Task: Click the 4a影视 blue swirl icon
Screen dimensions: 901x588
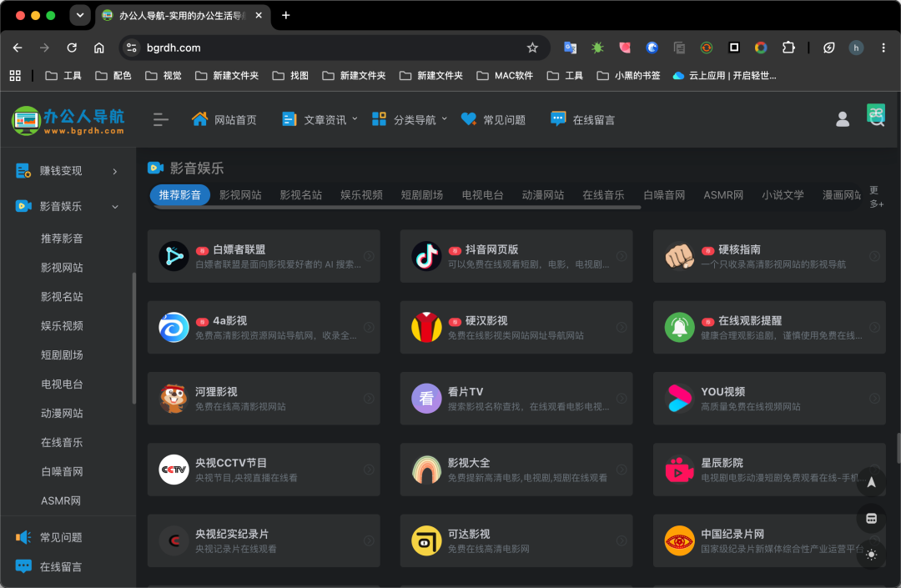Action: coord(174,327)
